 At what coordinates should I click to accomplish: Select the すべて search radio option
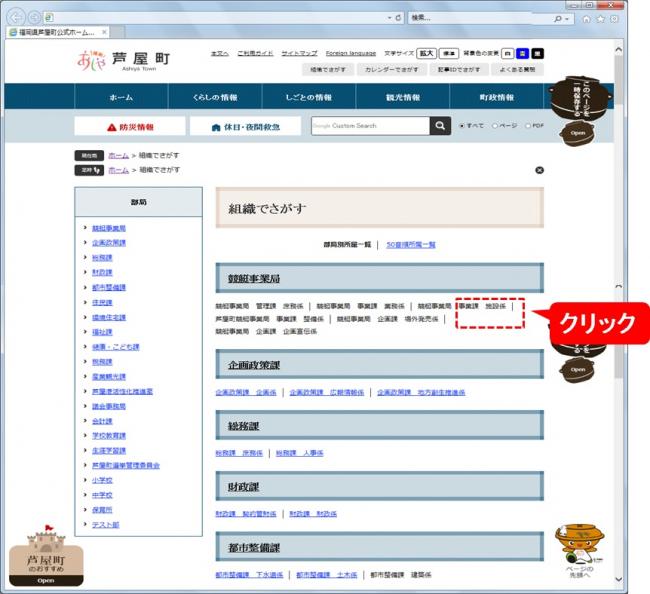[x=461, y=126]
